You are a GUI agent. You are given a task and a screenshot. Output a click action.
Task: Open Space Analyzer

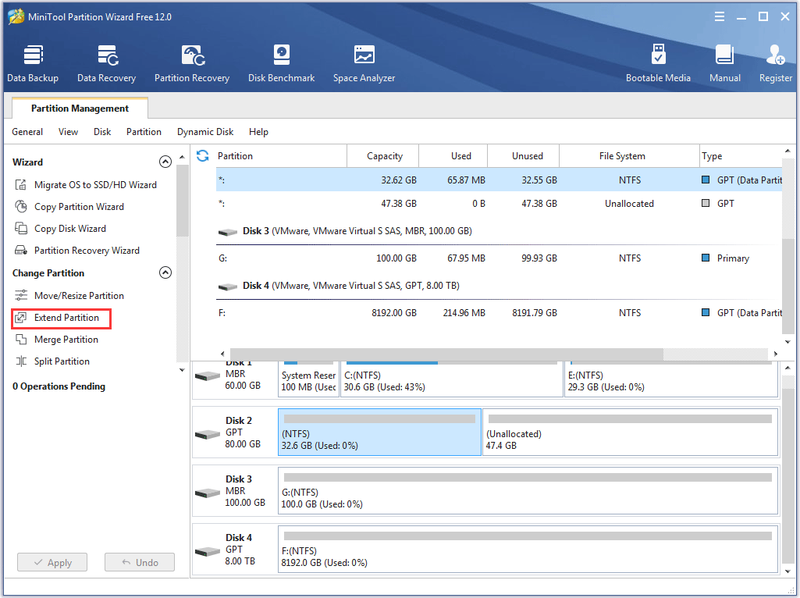click(364, 63)
